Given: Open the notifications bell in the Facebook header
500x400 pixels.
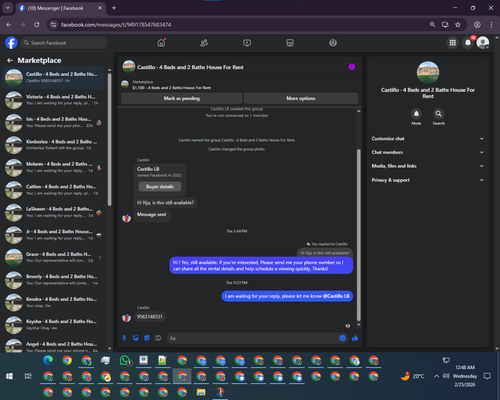Looking at the screenshot, I should coord(468,43).
